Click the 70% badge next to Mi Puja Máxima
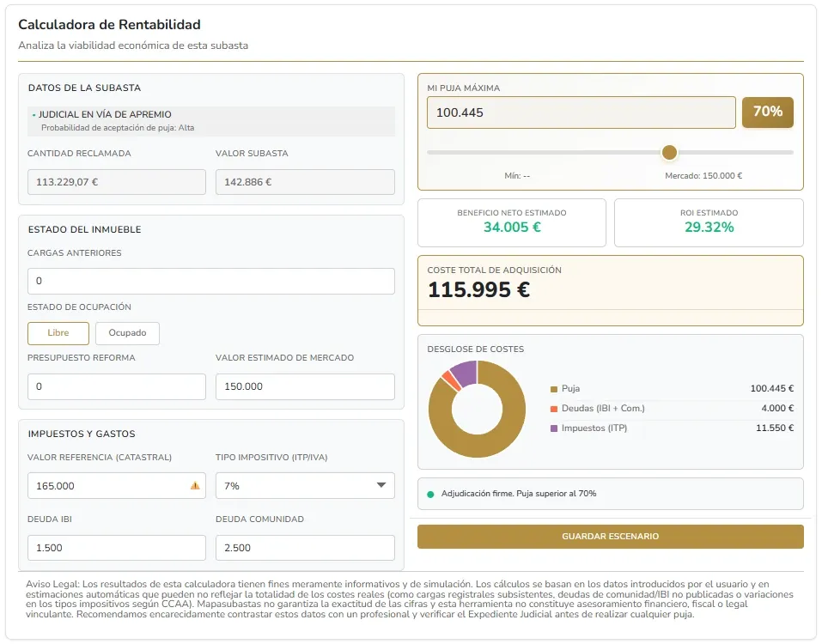The width and height of the screenshot is (822, 644). tap(767, 112)
